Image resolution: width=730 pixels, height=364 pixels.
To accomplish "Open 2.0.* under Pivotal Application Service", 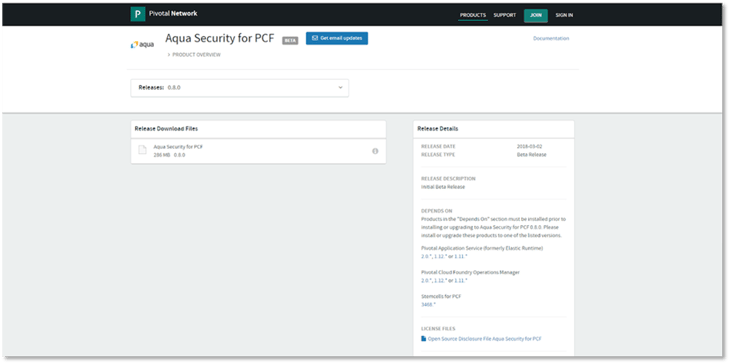I will click(426, 256).
